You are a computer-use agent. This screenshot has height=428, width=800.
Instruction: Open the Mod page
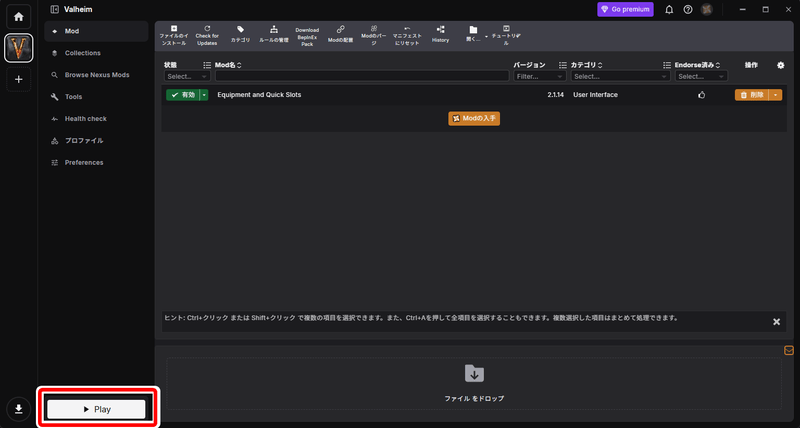click(x=96, y=31)
